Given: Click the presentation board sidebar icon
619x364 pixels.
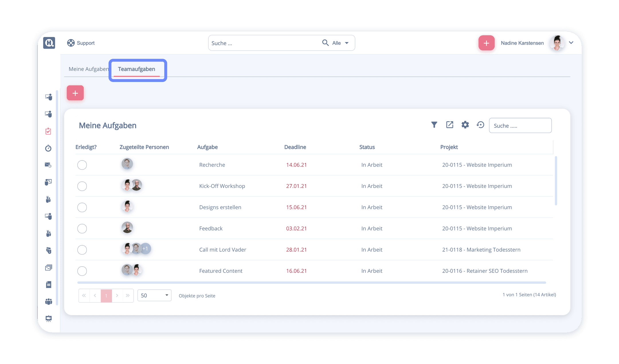Looking at the screenshot, I should tap(48, 318).
